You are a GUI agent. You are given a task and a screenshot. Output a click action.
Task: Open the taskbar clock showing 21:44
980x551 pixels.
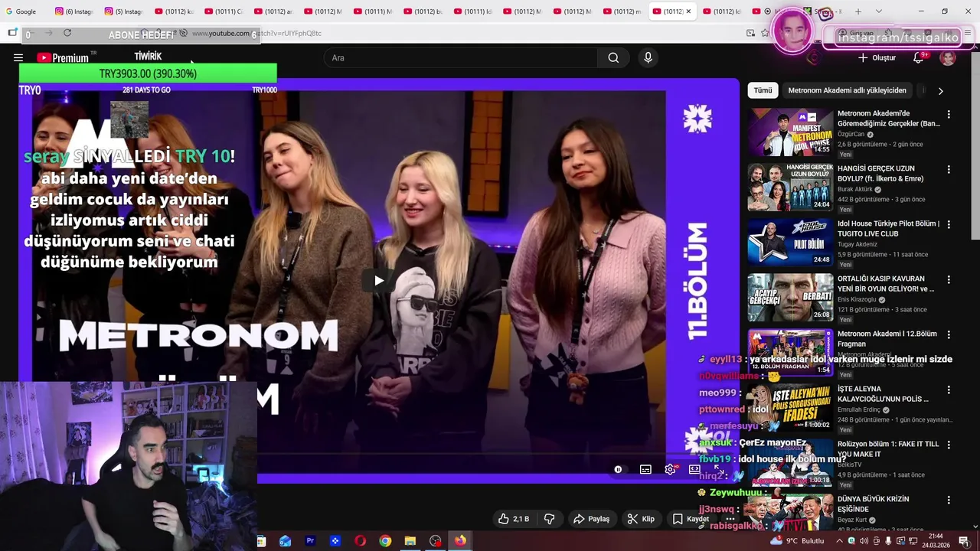click(x=936, y=541)
